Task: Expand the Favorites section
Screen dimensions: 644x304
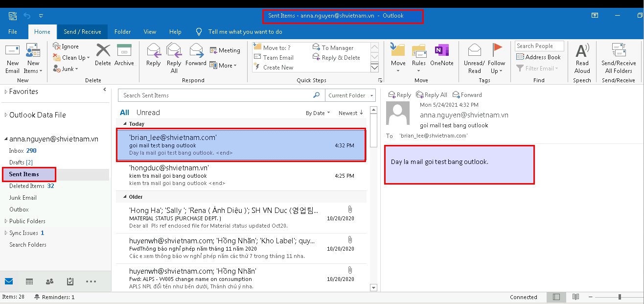Action: point(6,92)
